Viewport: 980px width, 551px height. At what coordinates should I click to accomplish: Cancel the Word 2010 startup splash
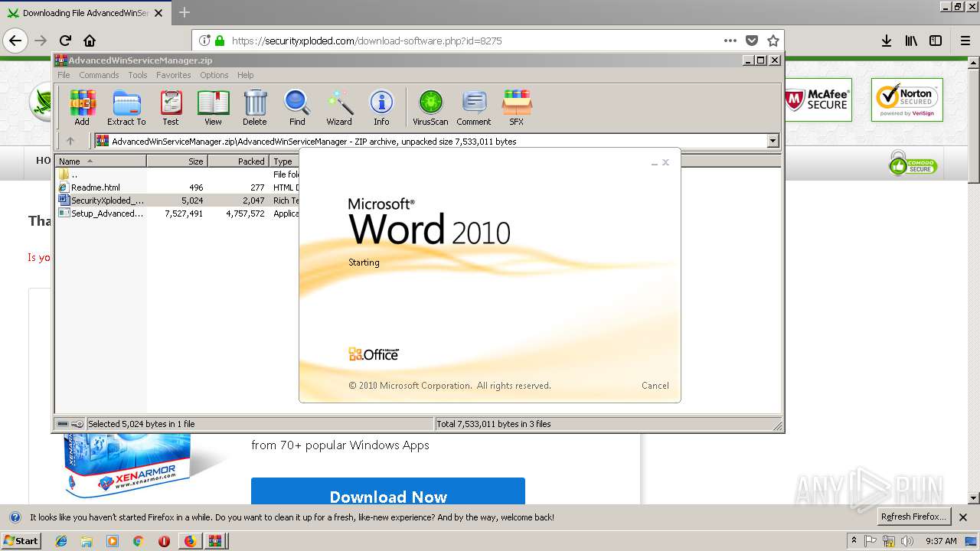pos(655,386)
